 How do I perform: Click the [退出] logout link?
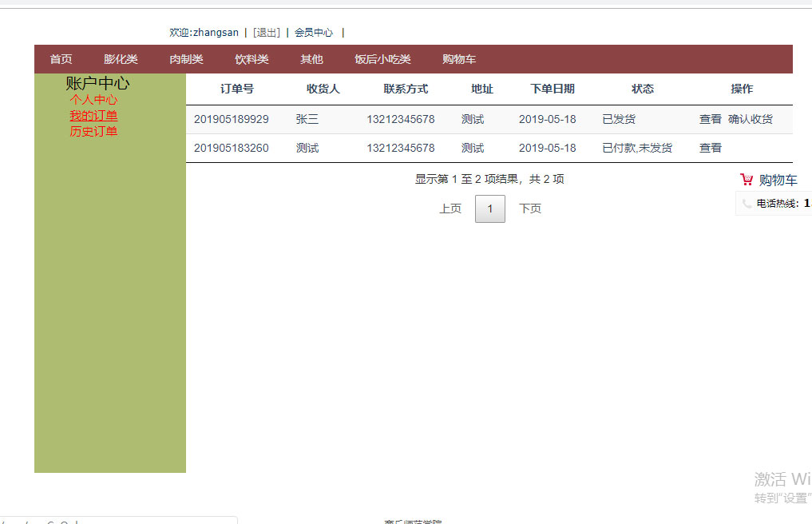267,33
